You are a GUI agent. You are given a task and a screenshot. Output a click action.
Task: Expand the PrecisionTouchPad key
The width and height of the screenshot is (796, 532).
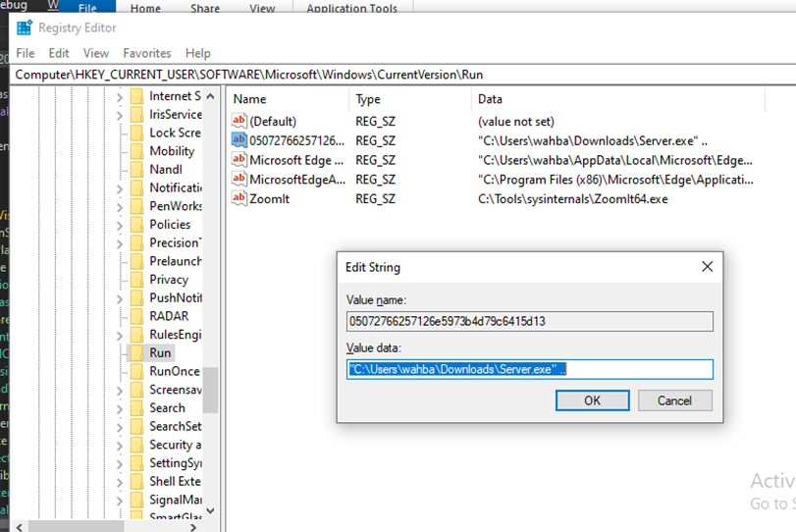[120, 243]
